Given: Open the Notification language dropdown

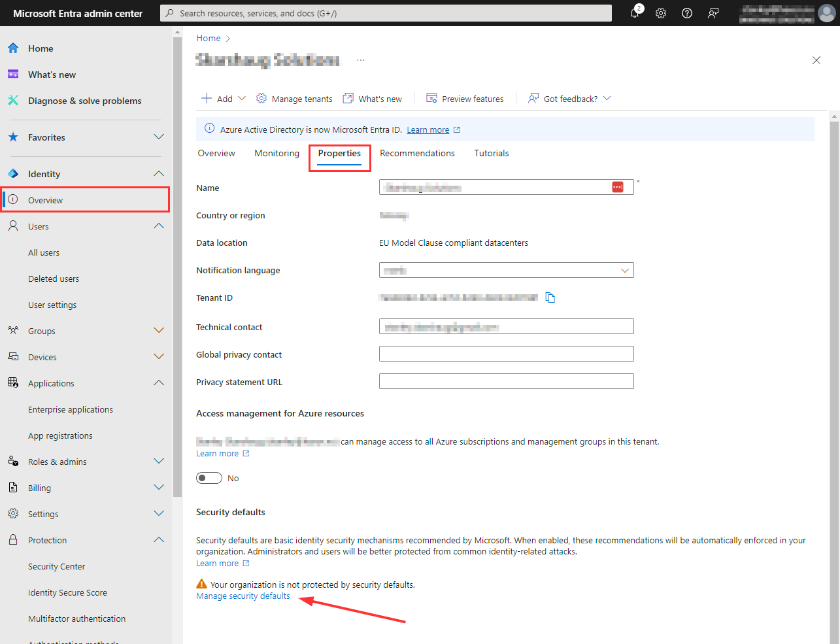Looking at the screenshot, I should (507, 270).
